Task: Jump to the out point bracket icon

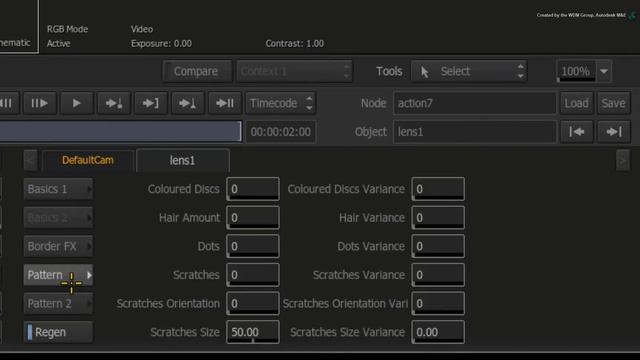Action: coord(150,103)
